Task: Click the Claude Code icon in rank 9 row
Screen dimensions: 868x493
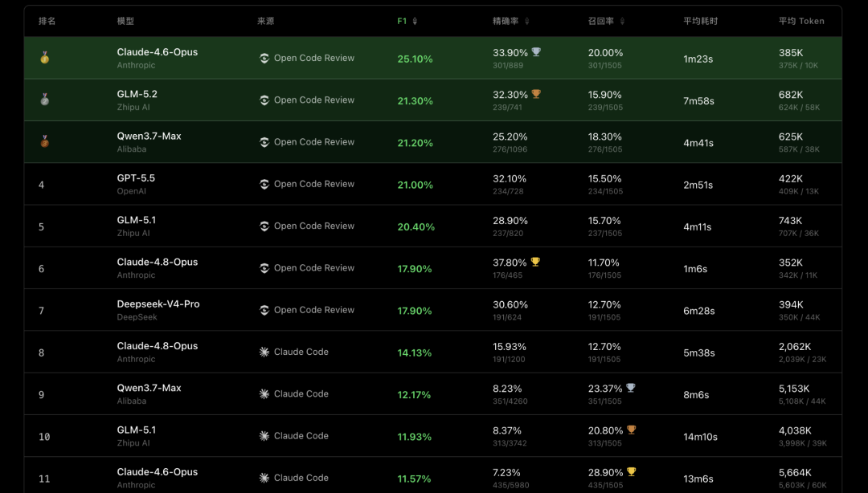Action: point(264,394)
